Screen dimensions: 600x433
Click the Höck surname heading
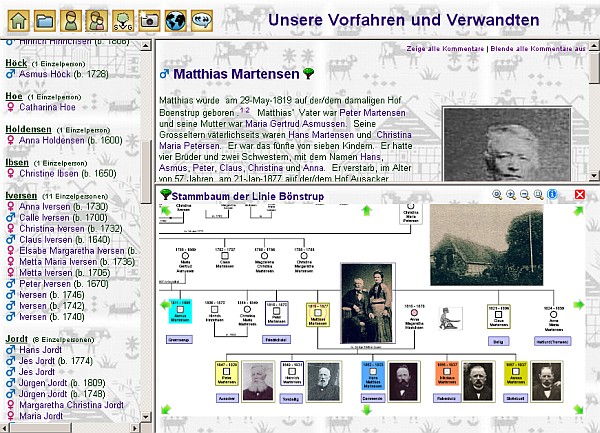click(16, 63)
